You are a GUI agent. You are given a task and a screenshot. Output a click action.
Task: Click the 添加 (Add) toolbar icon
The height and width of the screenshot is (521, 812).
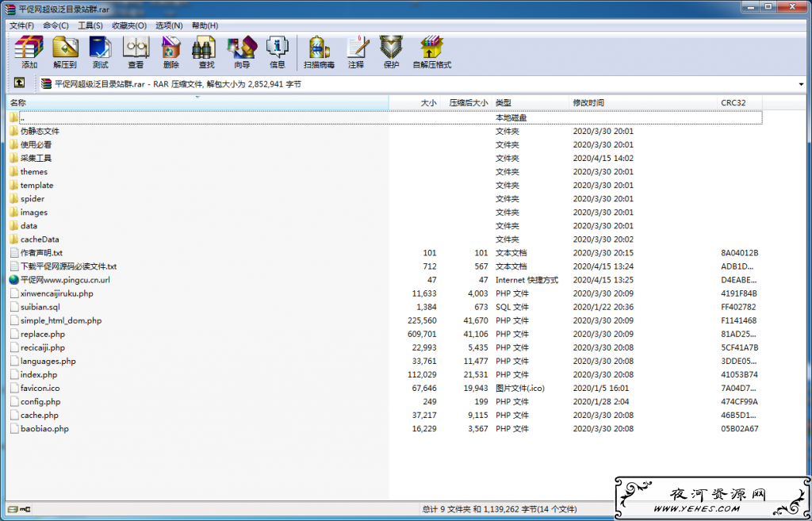coord(29,52)
